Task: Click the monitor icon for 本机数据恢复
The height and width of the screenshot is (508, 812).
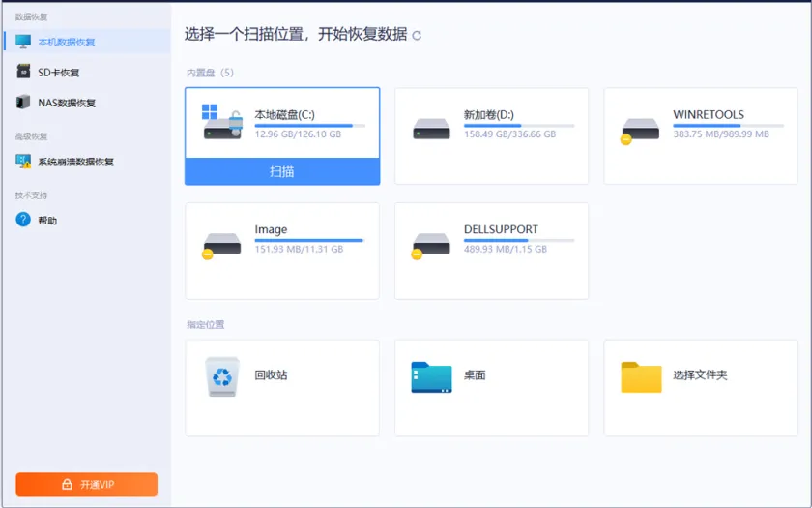Action: pos(23,42)
